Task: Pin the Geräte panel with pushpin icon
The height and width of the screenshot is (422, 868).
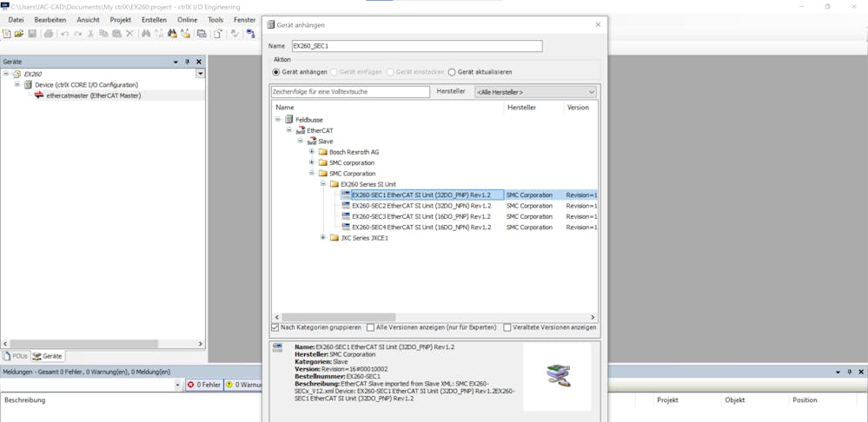Action: tap(187, 62)
